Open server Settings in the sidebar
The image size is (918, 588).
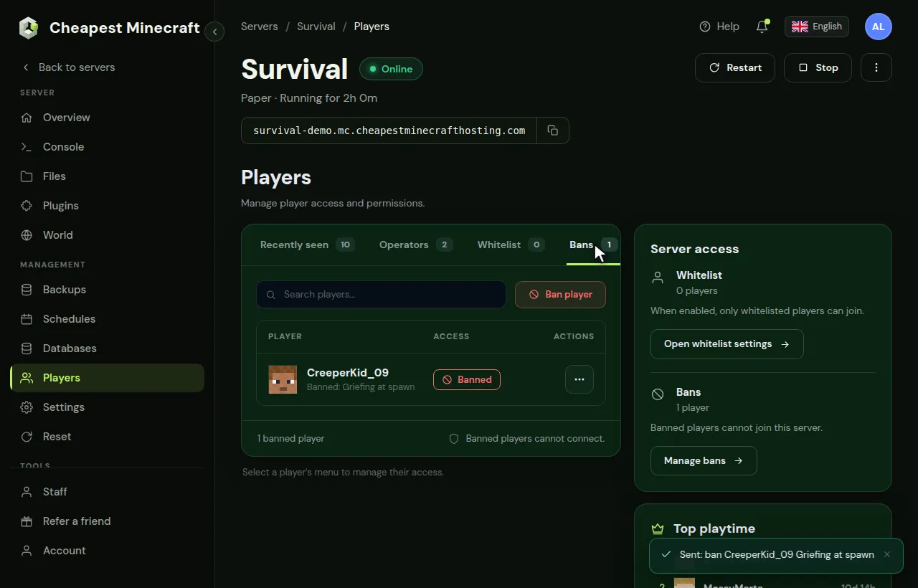108,407
